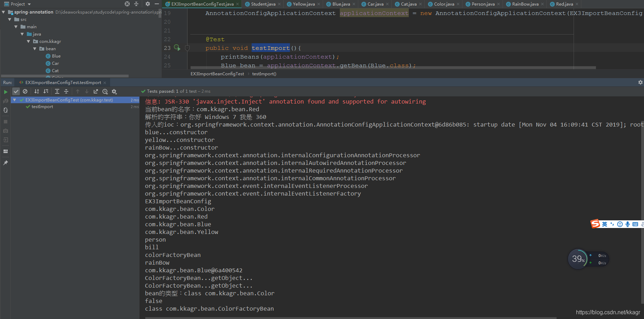The width and height of the screenshot is (644, 319).
Task: Close EX3ImportBeanConfigTest.java editor tab
Action: click(238, 4)
